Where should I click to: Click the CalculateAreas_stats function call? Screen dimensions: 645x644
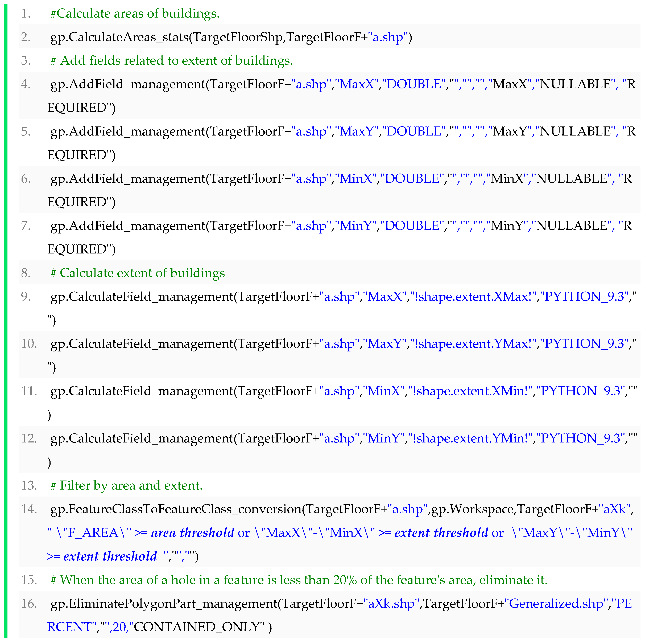(129, 37)
